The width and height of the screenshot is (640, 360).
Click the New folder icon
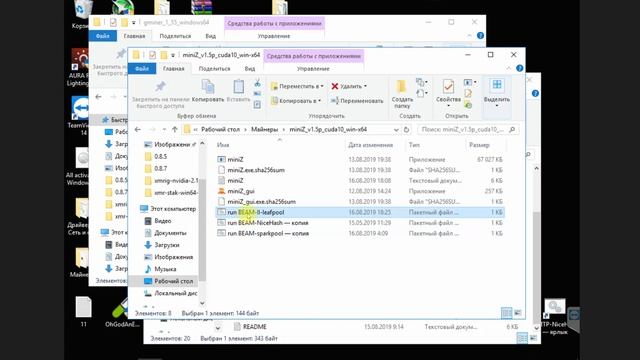pyautogui.click(x=402, y=87)
